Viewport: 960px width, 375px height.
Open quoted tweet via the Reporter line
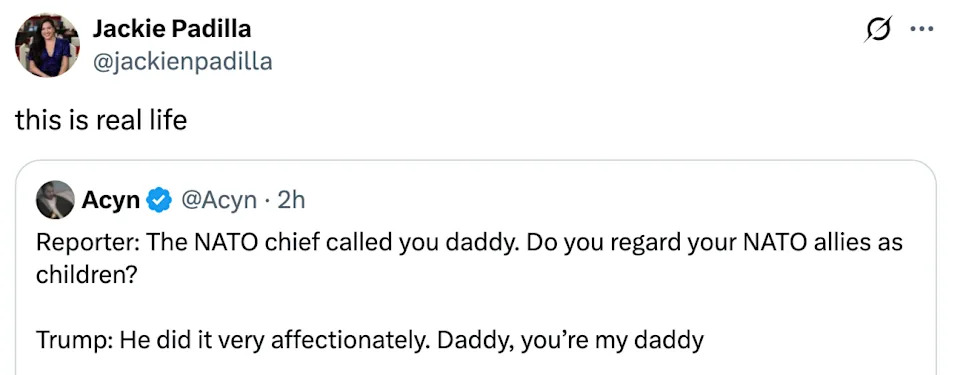tap(469, 243)
